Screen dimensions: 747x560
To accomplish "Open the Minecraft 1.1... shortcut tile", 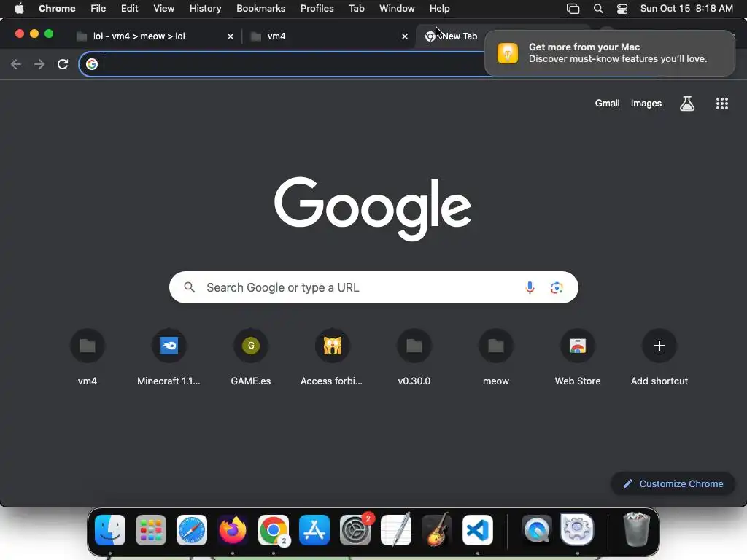I will point(169,357).
